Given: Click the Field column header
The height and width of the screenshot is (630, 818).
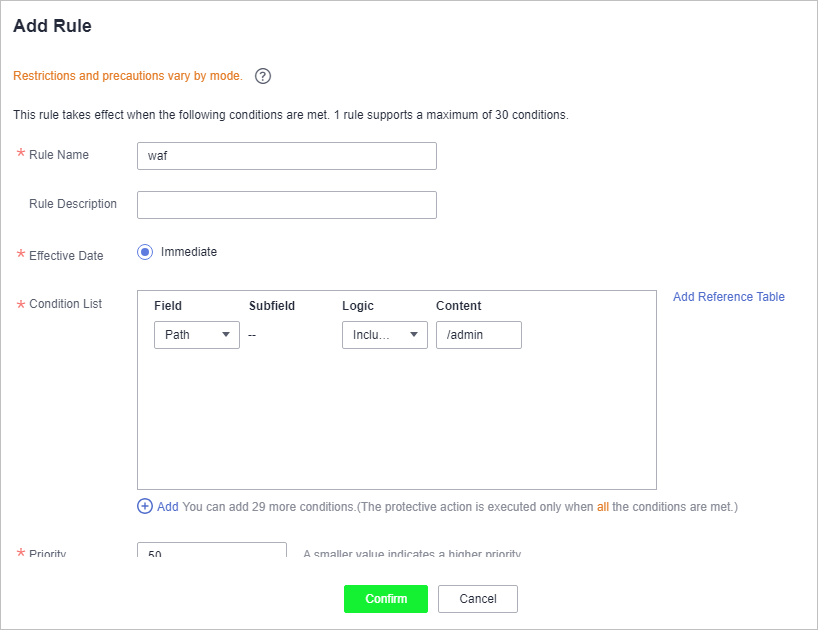Looking at the screenshot, I should [167, 306].
